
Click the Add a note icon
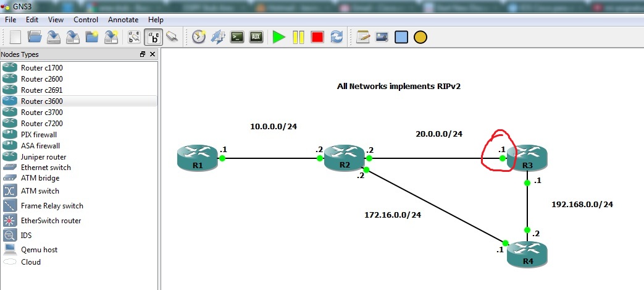[x=363, y=37]
